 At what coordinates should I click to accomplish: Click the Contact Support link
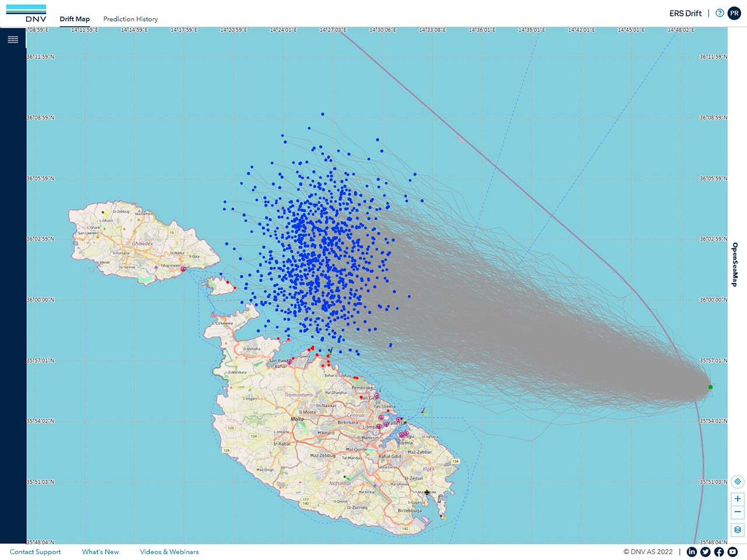point(35,552)
